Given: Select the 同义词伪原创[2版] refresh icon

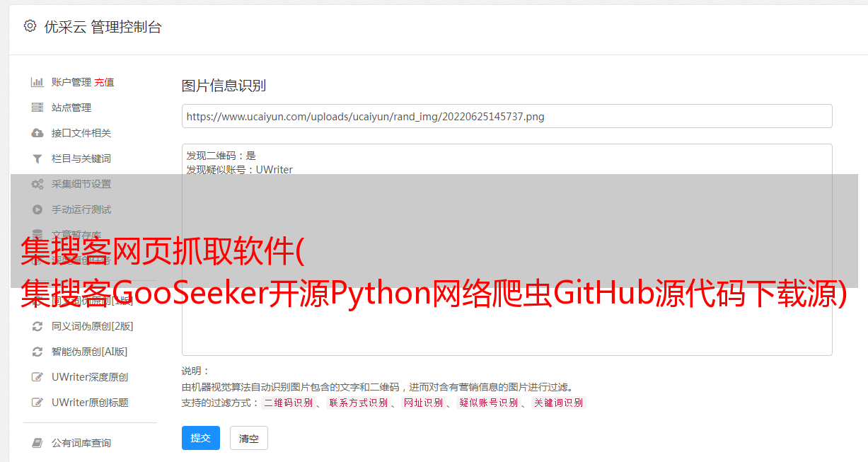Looking at the screenshot, I should pyautogui.click(x=37, y=326).
